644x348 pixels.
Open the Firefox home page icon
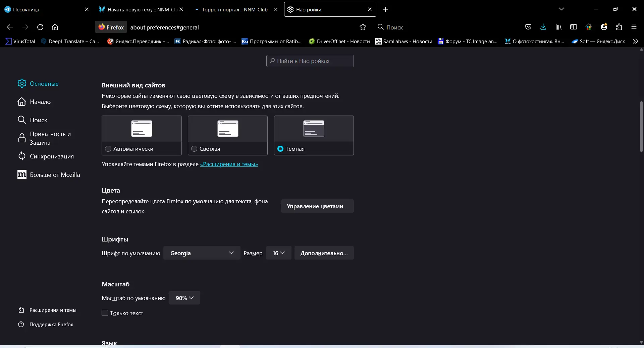click(x=55, y=27)
